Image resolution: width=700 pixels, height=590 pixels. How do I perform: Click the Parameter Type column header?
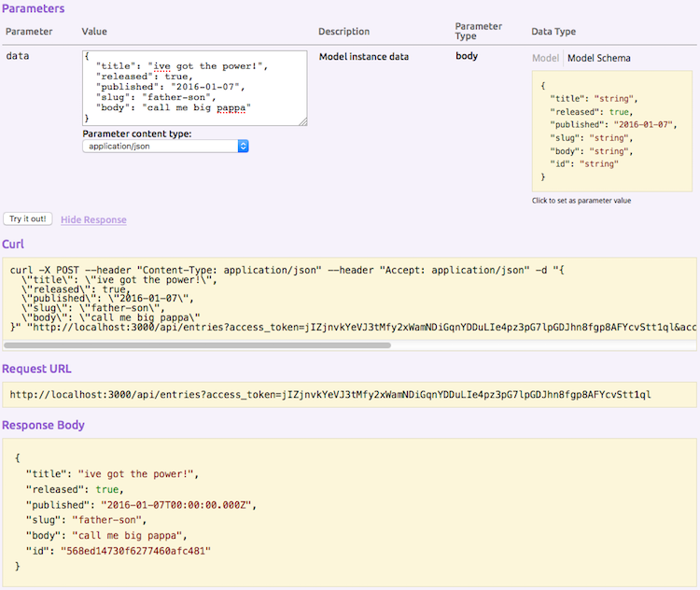(479, 31)
